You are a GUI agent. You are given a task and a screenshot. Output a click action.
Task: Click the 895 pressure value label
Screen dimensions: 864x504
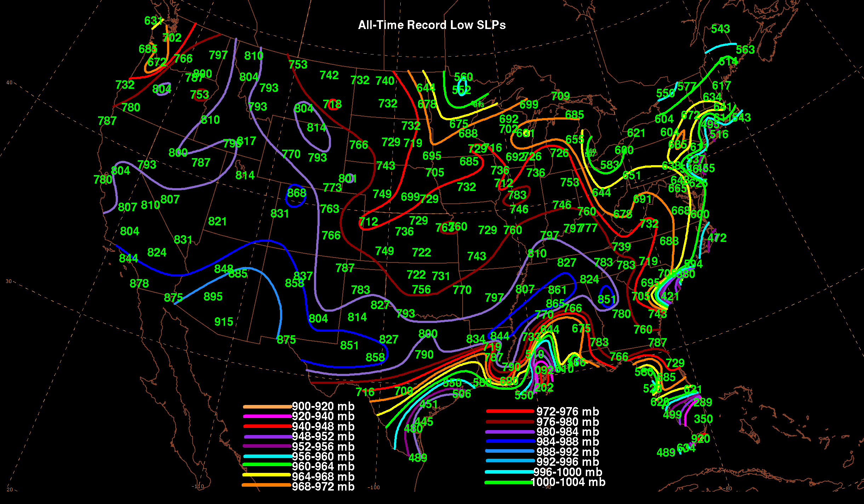tap(213, 297)
